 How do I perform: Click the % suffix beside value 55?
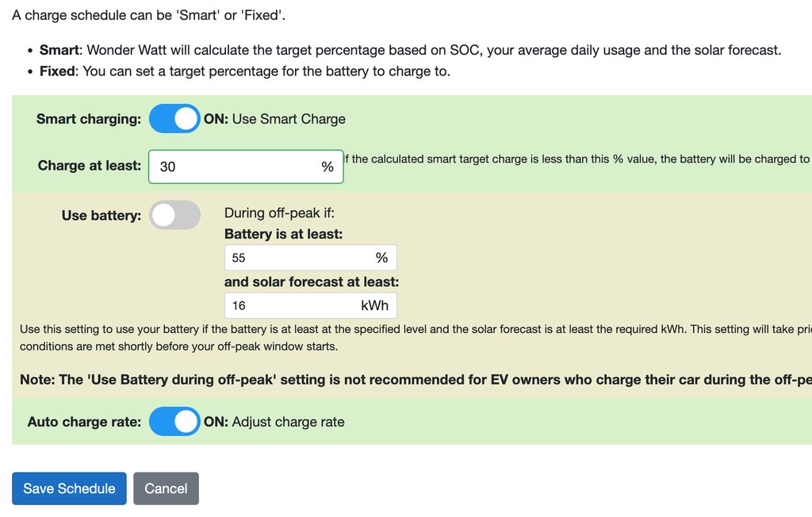pyautogui.click(x=381, y=258)
